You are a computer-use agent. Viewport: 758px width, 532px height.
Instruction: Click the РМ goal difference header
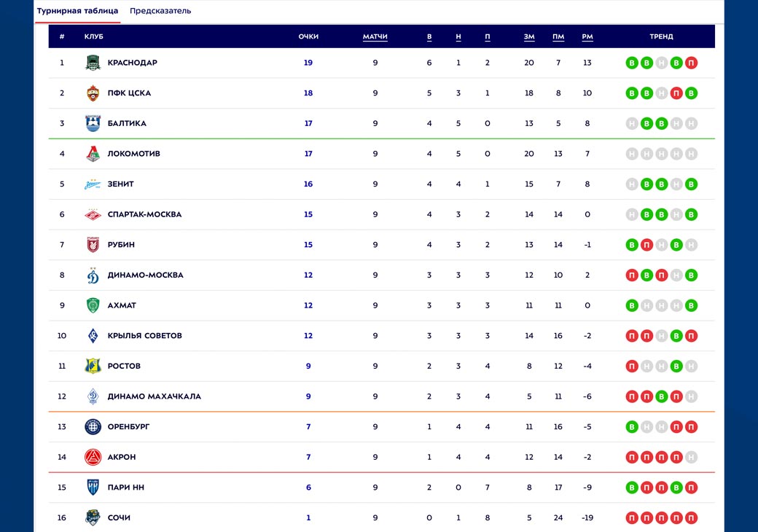587,36
